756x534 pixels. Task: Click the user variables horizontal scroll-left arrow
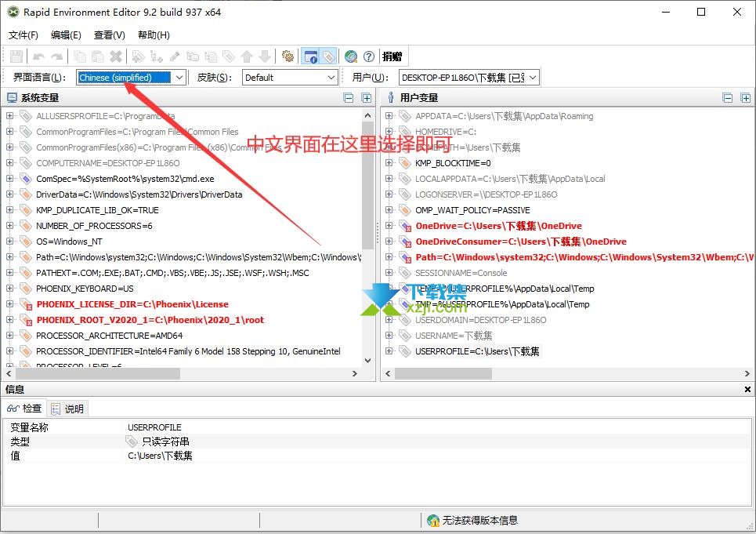388,373
